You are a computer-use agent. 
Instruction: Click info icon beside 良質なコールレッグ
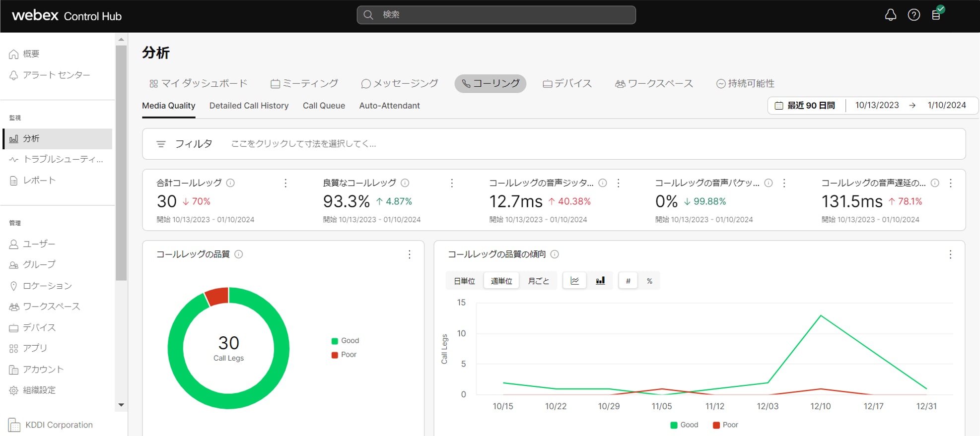pos(405,183)
